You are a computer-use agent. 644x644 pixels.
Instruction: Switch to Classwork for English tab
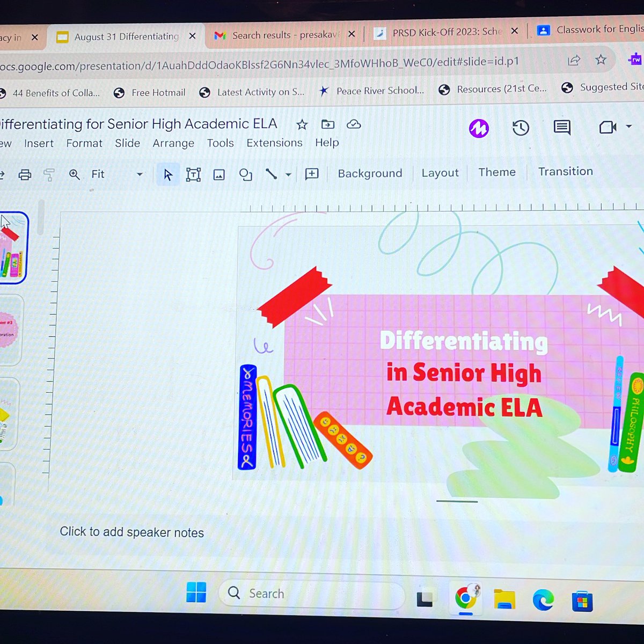[591, 30]
